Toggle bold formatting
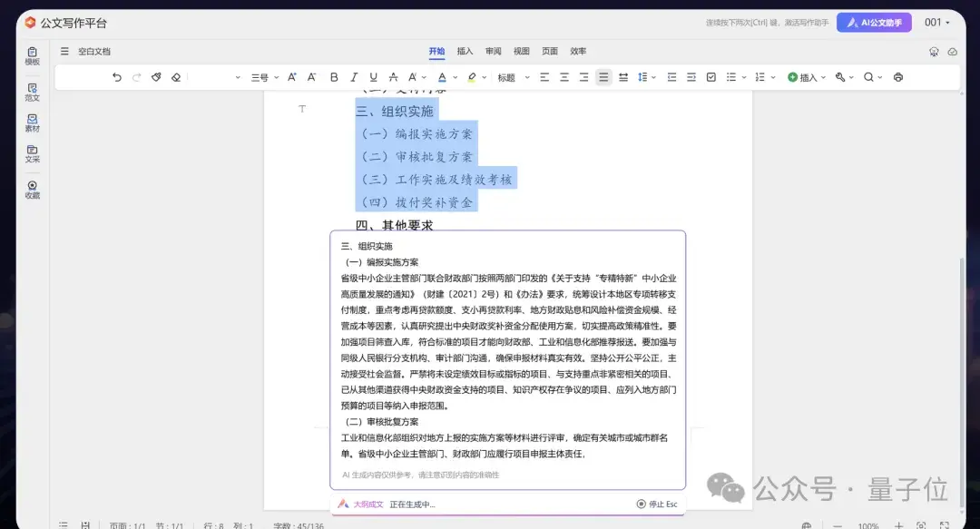The image size is (980, 529). click(x=334, y=77)
